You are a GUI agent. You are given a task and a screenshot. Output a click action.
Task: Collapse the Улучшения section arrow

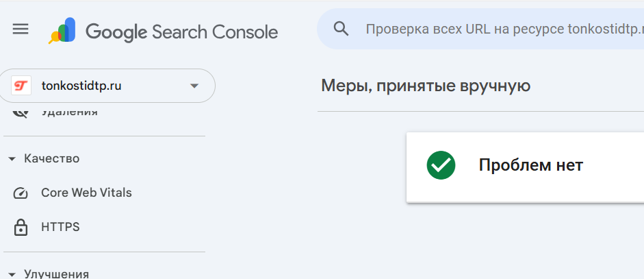[12, 274]
